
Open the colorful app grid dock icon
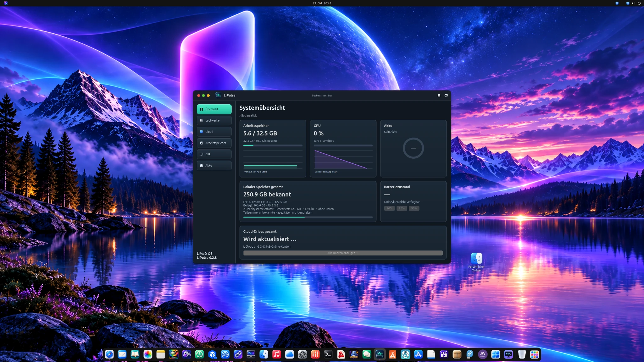[x=534, y=354]
